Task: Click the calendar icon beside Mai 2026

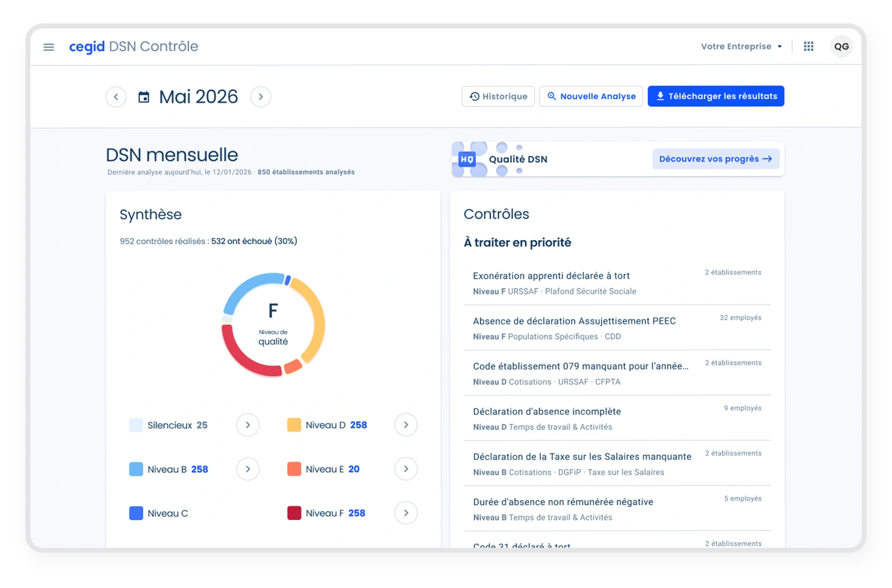Action: (144, 97)
